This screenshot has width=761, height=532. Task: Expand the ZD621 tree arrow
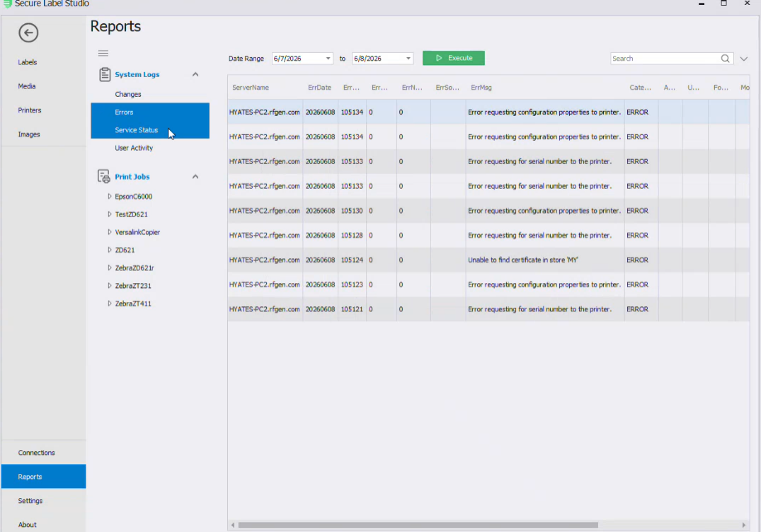pyautogui.click(x=109, y=250)
